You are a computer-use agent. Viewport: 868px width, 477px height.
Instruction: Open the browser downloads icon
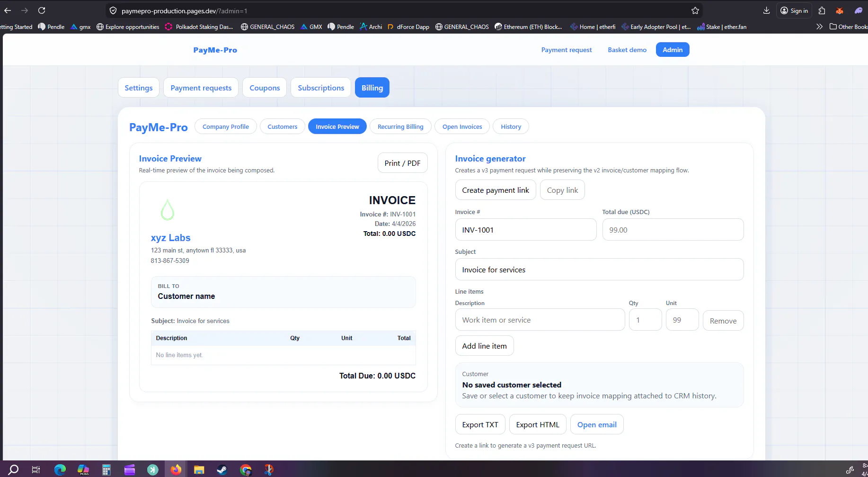[766, 10]
